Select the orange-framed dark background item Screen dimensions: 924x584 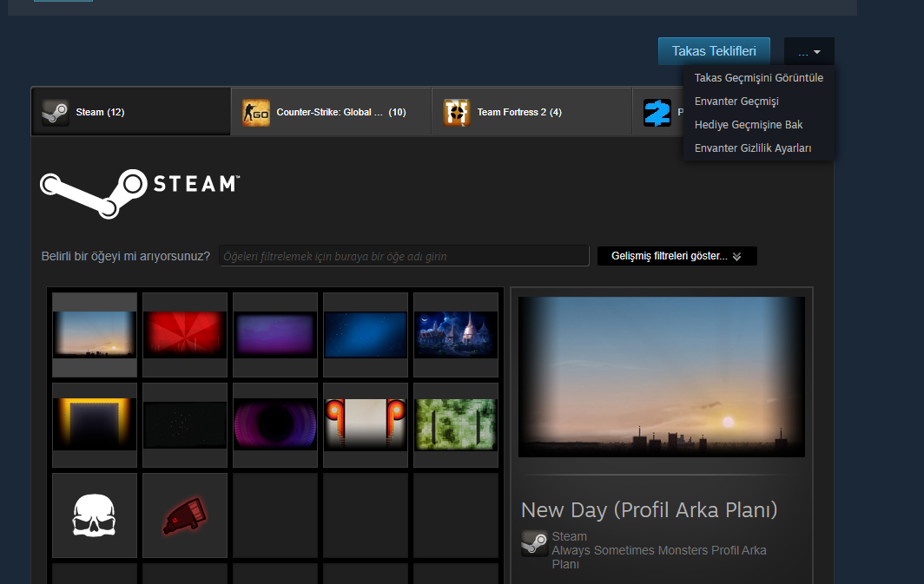95,424
